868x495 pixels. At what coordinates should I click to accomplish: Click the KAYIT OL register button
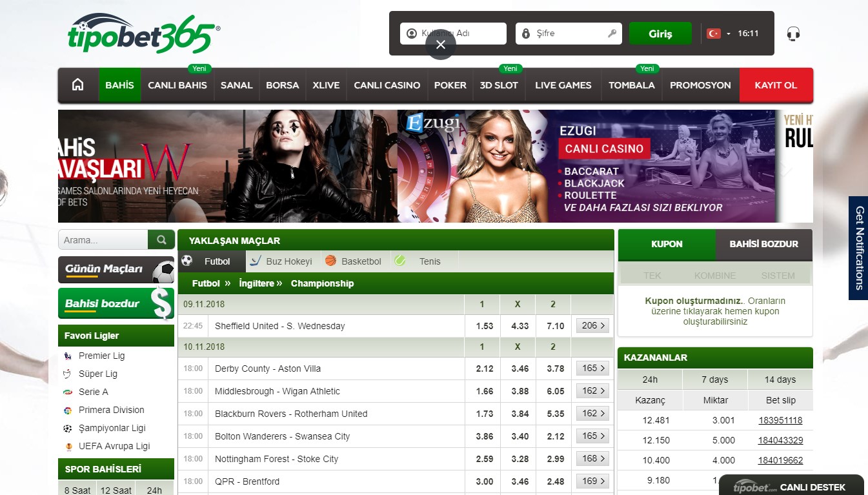pyautogui.click(x=776, y=85)
